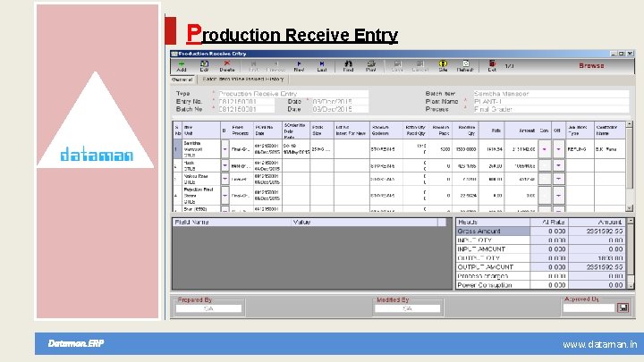Click the Dataman.ERP footer label
This screenshot has width=644, height=362.
tap(76, 343)
